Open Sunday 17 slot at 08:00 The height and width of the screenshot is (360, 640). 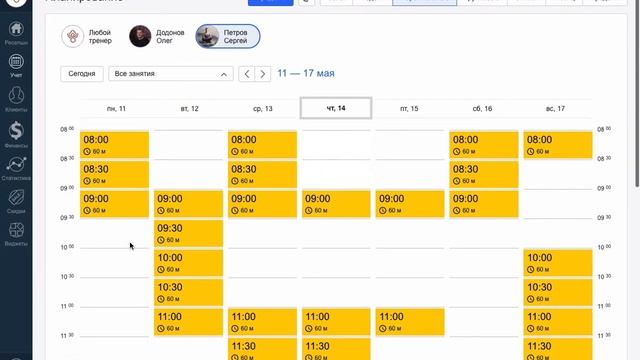pos(558,144)
